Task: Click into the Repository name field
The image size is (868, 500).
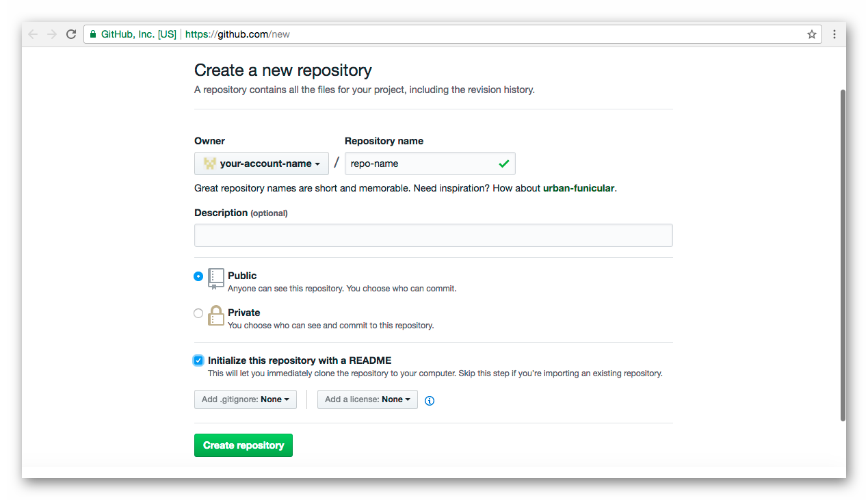Action: pyautogui.click(x=430, y=163)
